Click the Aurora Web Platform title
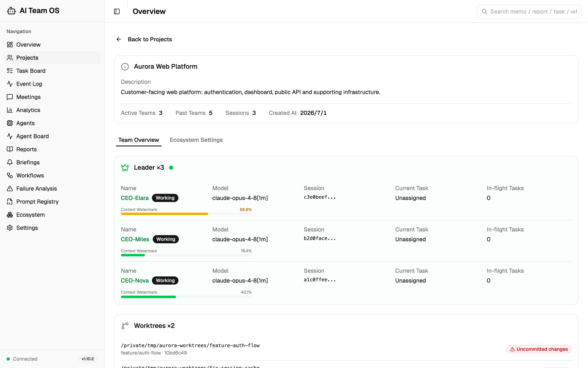This screenshot has width=588, height=368. point(166,66)
